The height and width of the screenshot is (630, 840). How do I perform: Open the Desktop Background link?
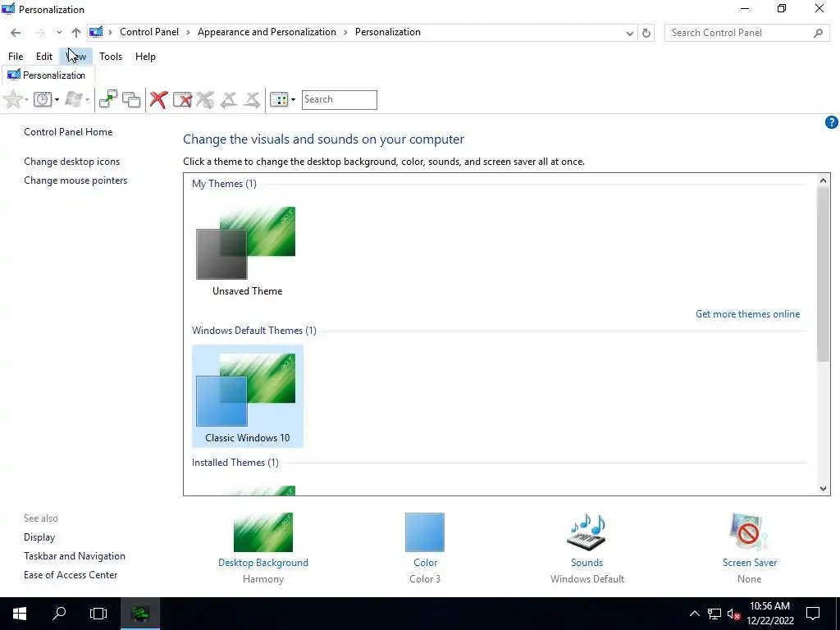263,563
